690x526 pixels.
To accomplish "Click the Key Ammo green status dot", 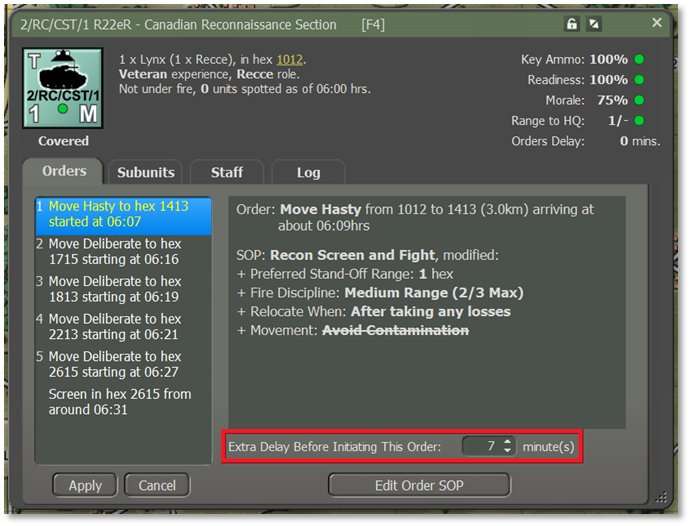I will click(x=638, y=60).
